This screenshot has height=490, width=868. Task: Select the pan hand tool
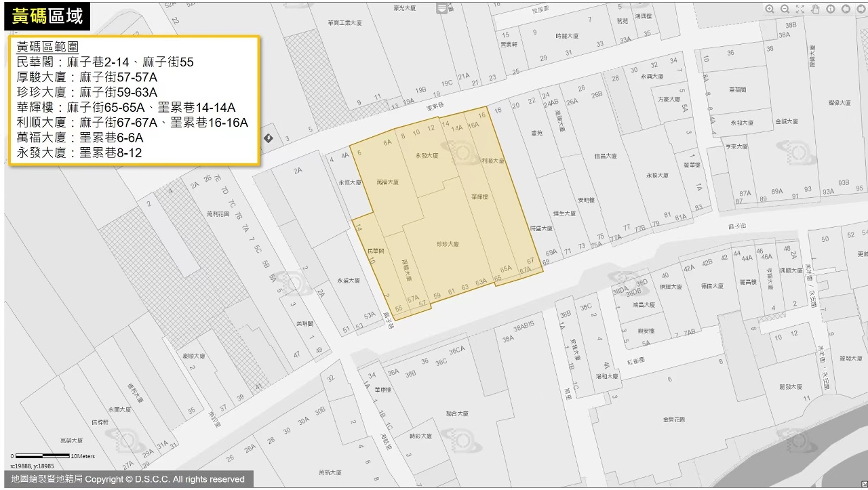(815, 9)
